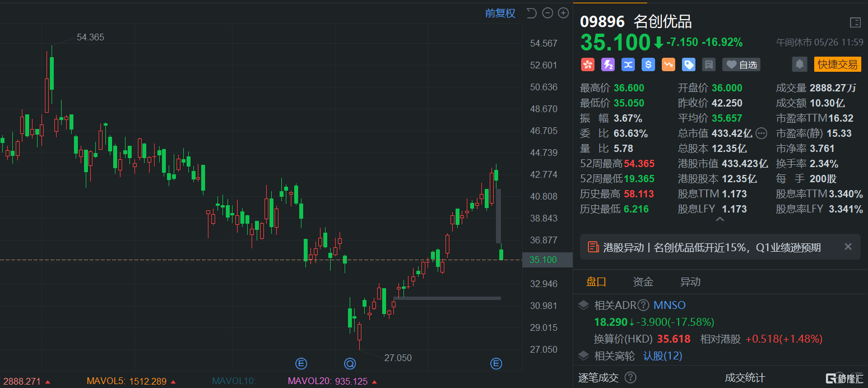Click the Q quarterly report marker on chart
Screen dimensions: 868x388
click(350, 364)
